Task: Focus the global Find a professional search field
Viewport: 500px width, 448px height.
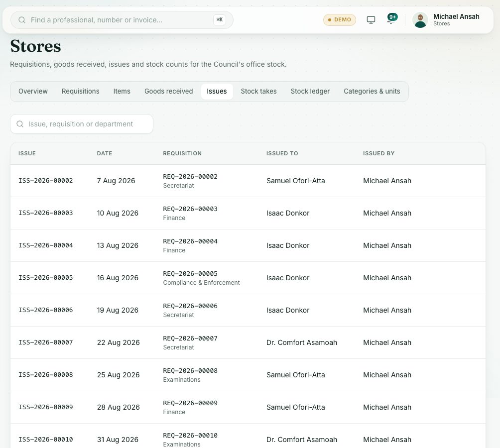Action: click(x=122, y=20)
